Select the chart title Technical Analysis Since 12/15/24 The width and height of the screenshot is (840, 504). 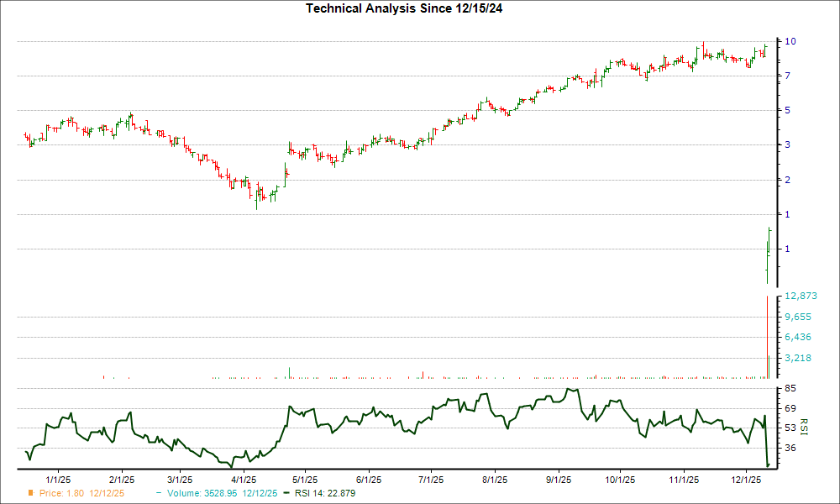point(405,8)
